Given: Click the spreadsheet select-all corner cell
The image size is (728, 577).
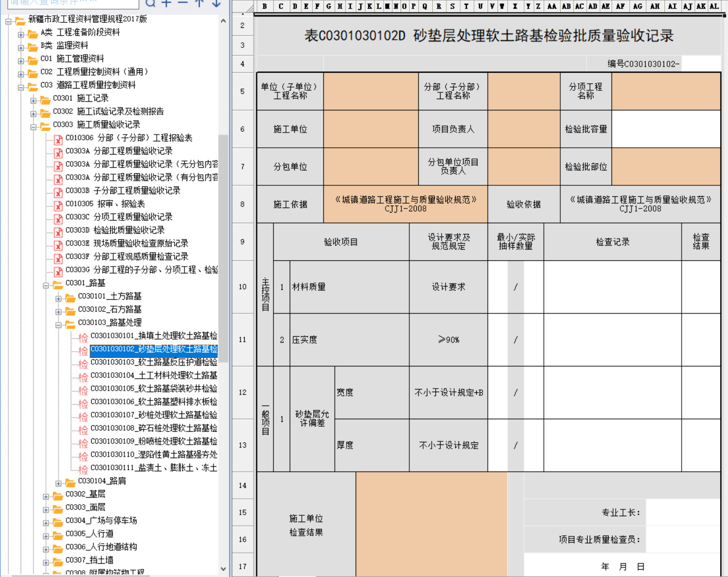Looking at the screenshot, I should (243, 6).
